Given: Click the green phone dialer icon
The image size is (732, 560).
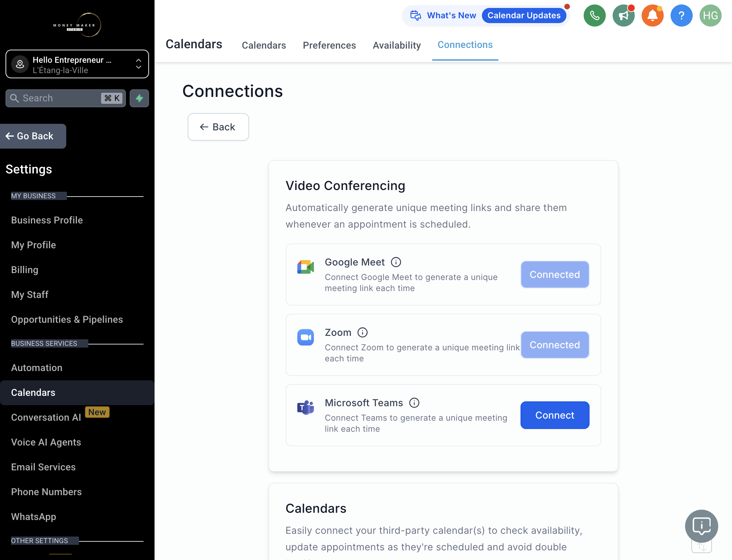Looking at the screenshot, I should click(594, 16).
